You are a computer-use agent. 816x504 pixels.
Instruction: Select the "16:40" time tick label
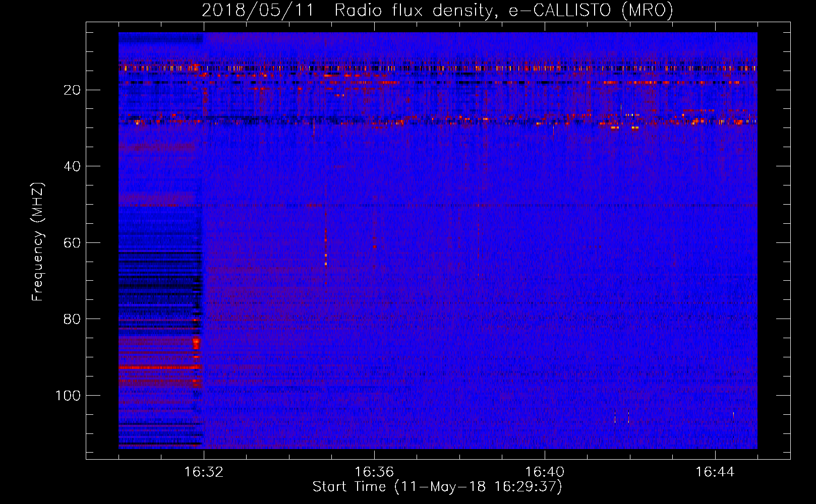(x=545, y=472)
